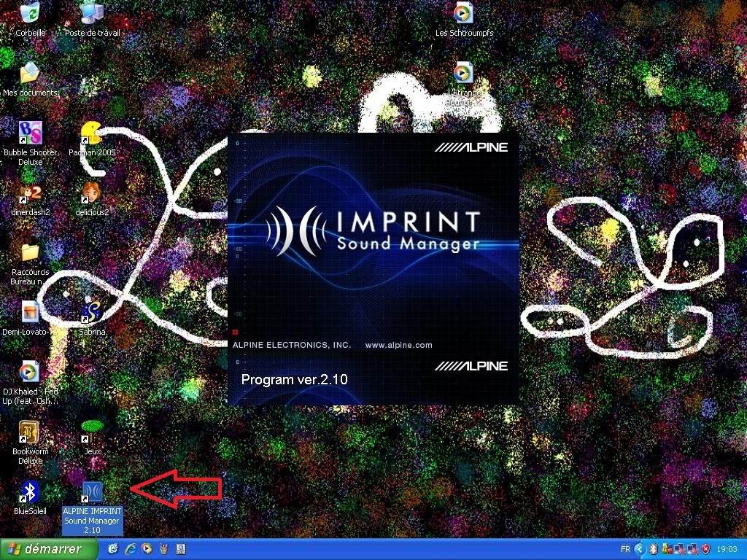
Task: Click the delicious2 desktop shortcut
Action: pyautogui.click(x=92, y=193)
